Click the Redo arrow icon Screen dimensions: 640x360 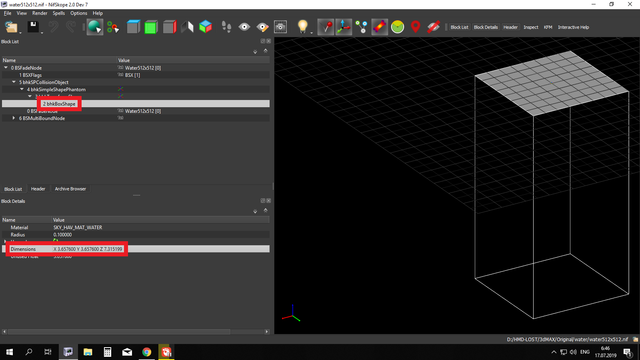[71, 27]
